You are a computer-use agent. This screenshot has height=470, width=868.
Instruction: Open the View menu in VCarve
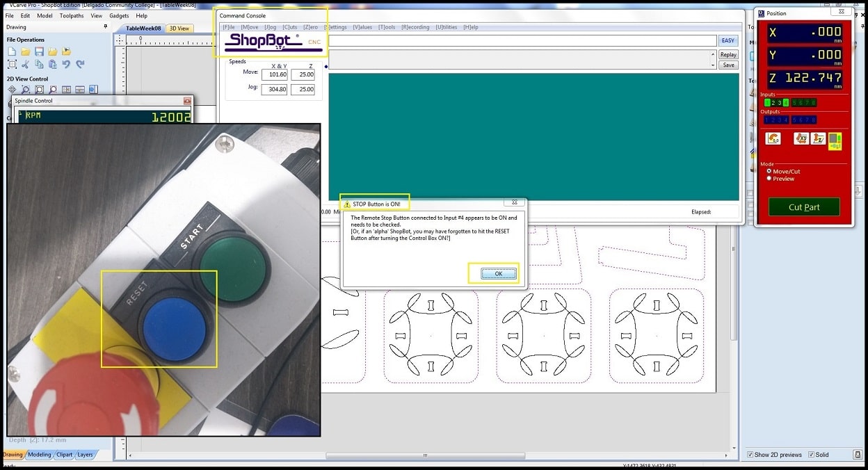click(96, 15)
